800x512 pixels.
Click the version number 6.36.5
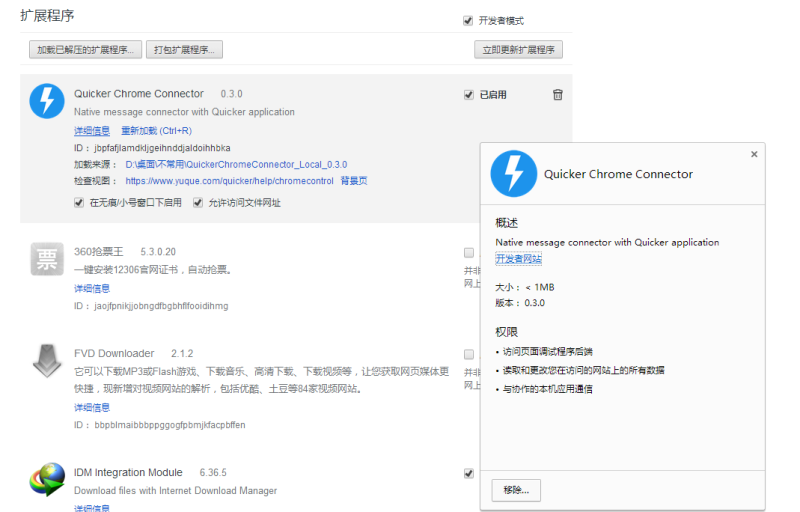[213, 473]
